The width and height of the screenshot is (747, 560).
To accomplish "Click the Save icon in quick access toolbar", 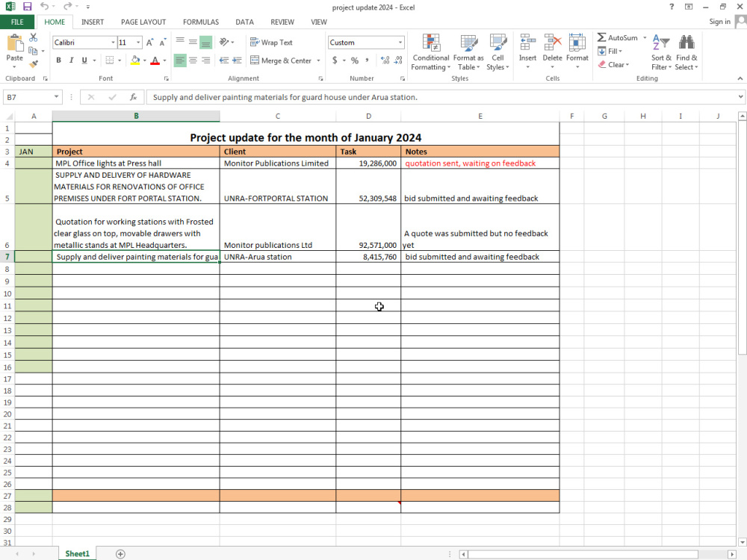I will click(x=27, y=7).
